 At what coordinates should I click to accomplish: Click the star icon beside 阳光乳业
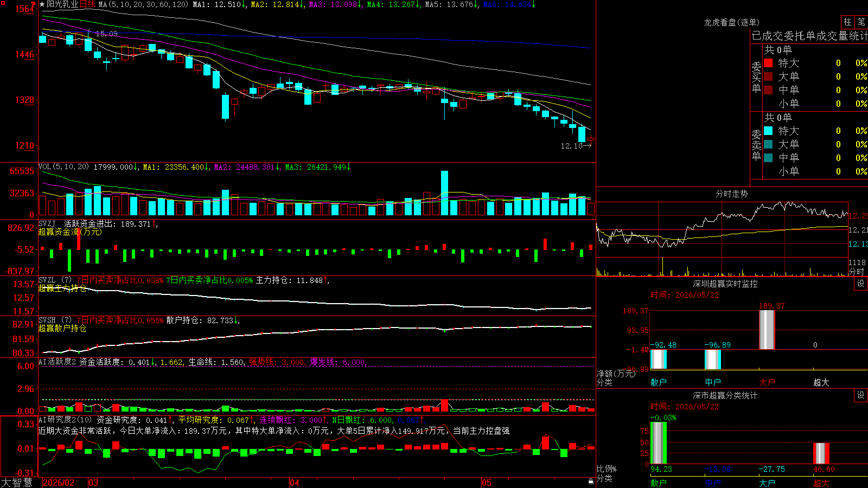click(x=42, y=4)
